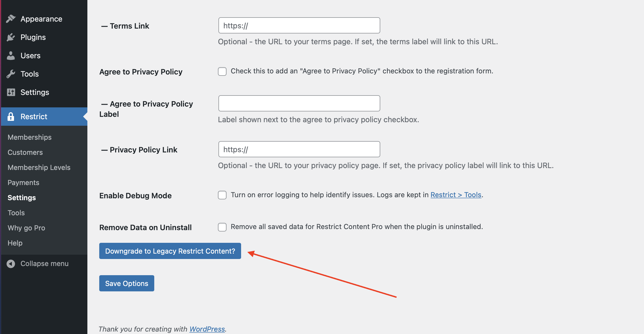Select Settings under Restrict submenu
Viewport: 644px width, 334px height.
pos(22,197)
